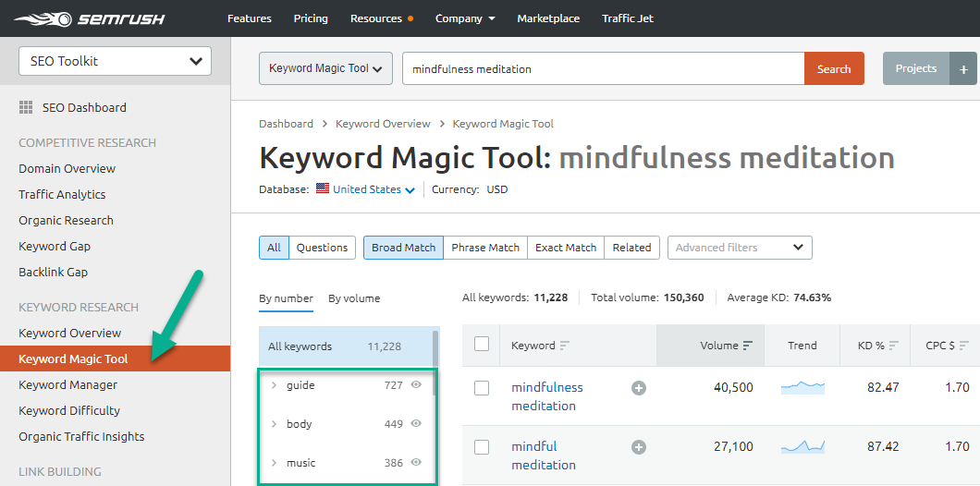Expand the guide keyword group

(x=274, y=385)
